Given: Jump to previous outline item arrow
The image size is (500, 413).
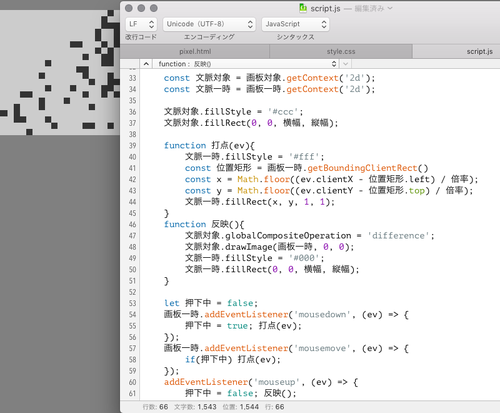Looking at the screenshot, I should point(146,64).
